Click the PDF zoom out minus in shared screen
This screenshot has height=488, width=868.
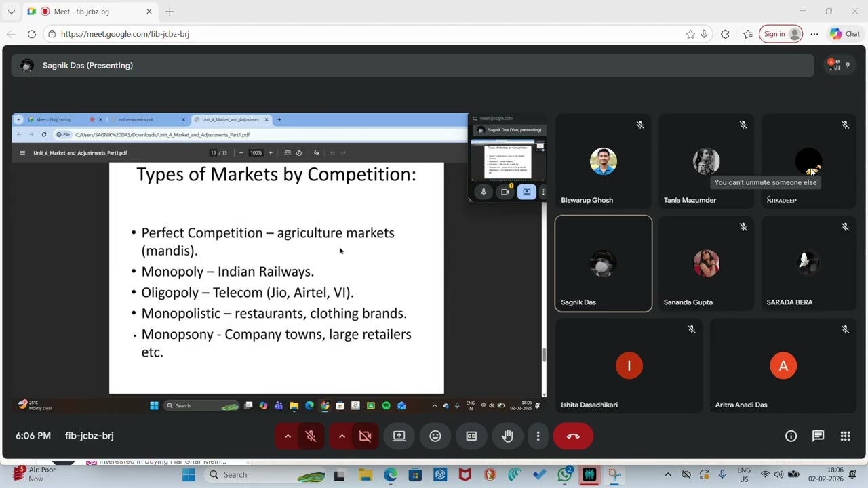point(241,152)
